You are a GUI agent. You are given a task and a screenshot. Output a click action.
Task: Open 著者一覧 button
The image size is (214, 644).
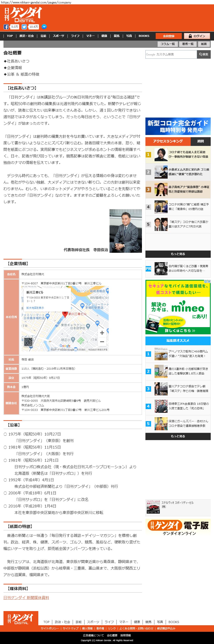click(x=188, y=44)
